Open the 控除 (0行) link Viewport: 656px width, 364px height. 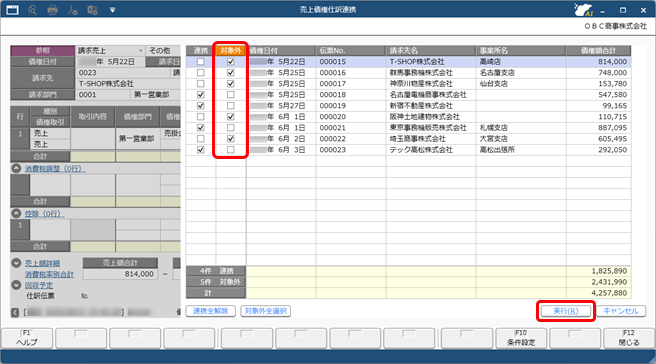(x=44, y=213)
